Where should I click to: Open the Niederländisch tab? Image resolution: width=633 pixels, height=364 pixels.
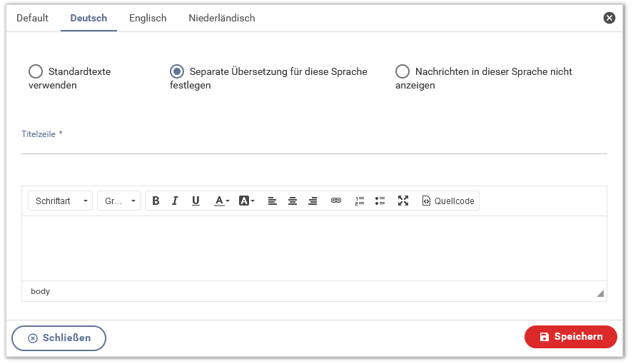[221, 18]
